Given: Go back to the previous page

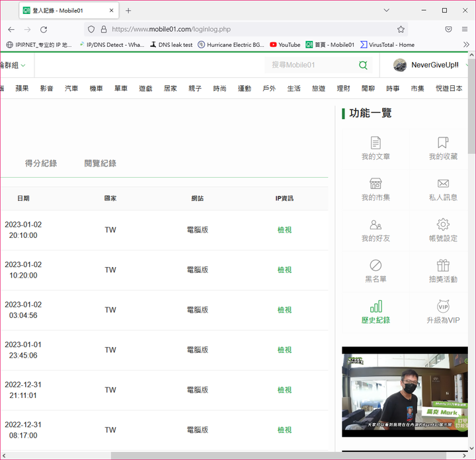Looking at the screenshot, I should [11, 30].
